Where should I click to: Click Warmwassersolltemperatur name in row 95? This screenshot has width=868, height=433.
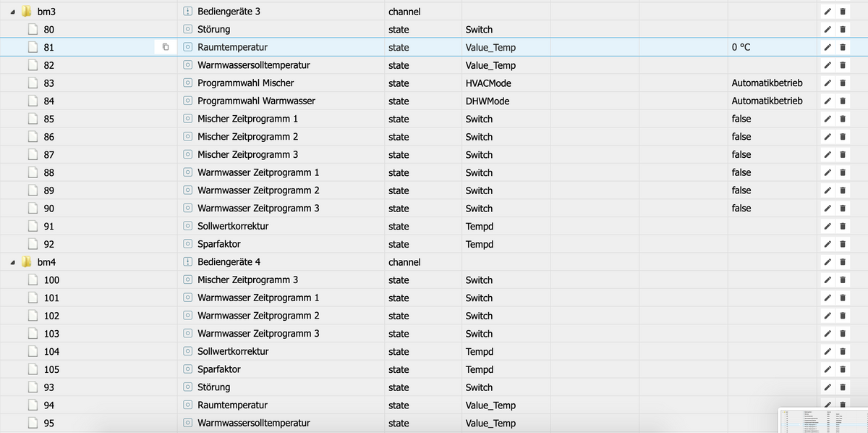click(x=254, y=424)
